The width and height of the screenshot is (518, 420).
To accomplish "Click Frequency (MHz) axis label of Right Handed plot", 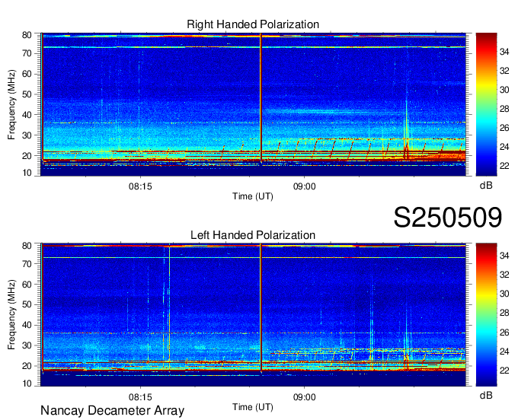I will (x=11, y=104).
